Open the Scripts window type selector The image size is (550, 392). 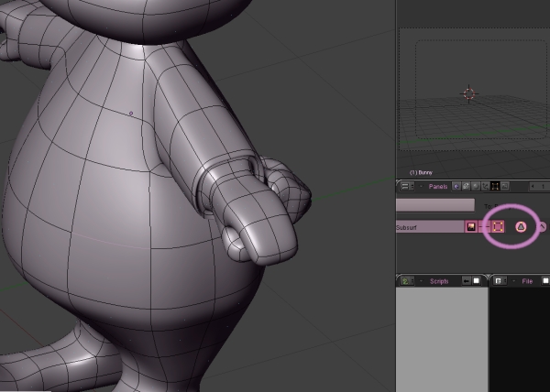pos(408,281)
